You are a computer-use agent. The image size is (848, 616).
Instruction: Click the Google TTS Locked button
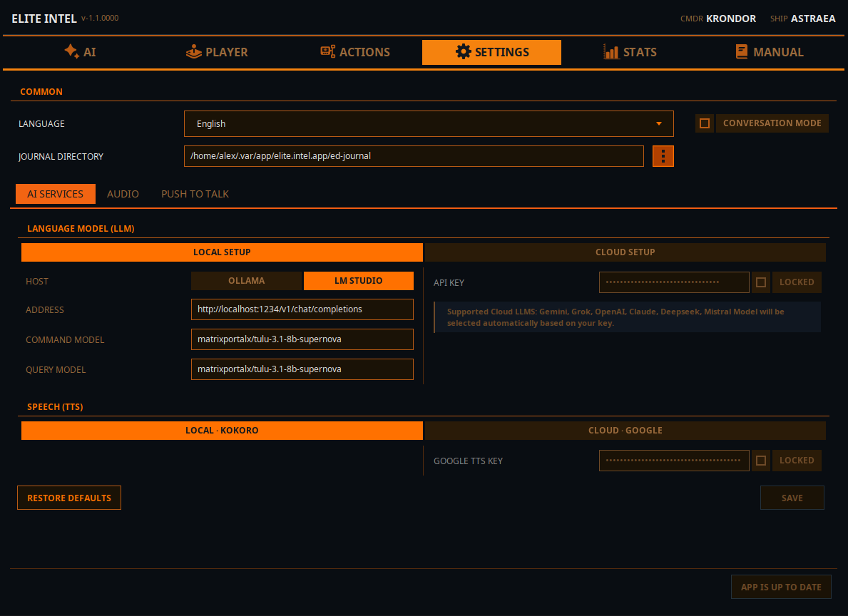pyautogui.click(x=797, y=461)
